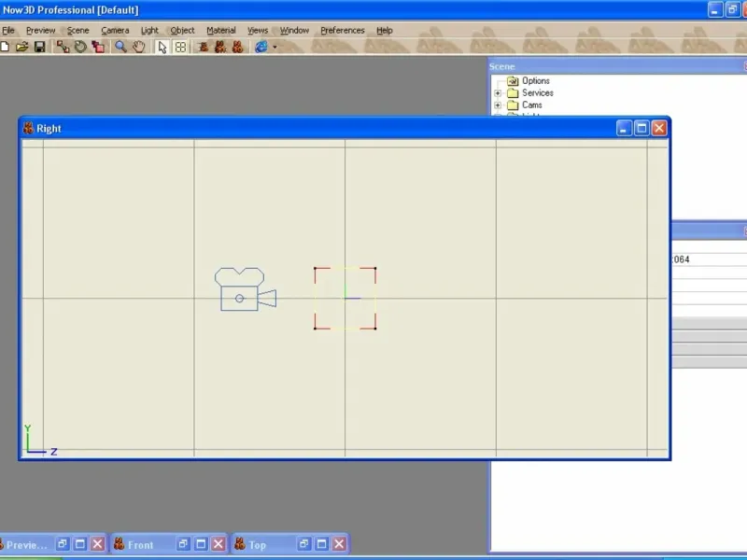Select the Rotate tool in the toolbar
This screenshot has width=747, height=560.
80,47
